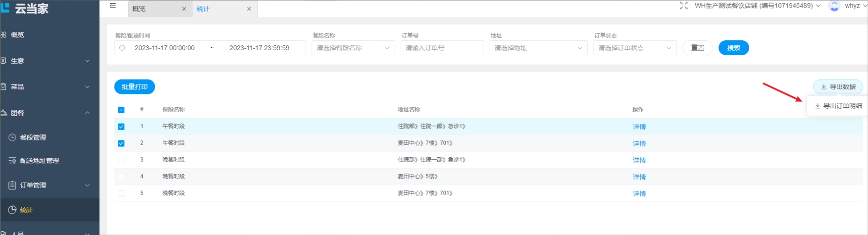Click the 搜索 button
868x235 pixels.
click(733, 48)
